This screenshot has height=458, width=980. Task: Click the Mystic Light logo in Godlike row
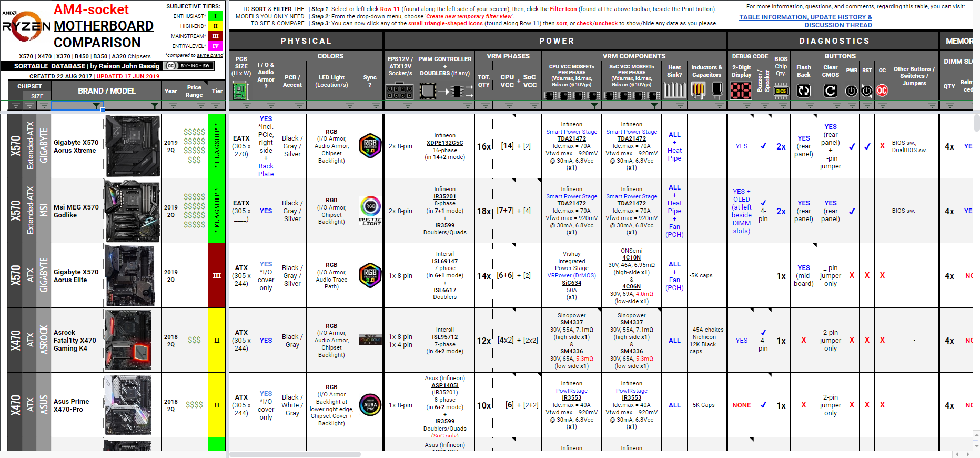[370, 210]
